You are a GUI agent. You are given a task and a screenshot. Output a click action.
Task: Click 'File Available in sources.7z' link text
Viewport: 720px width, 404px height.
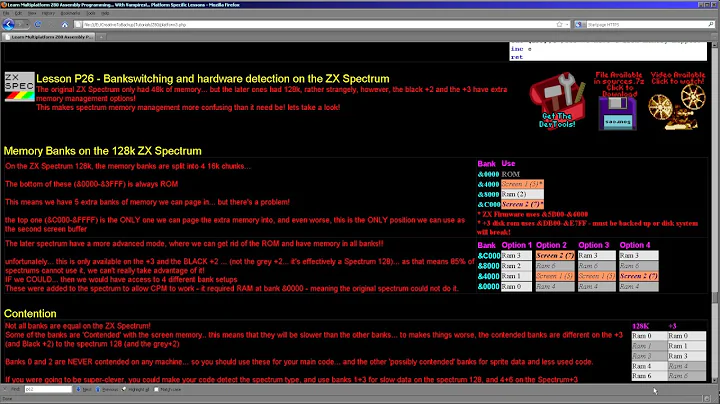click(619, 84)
